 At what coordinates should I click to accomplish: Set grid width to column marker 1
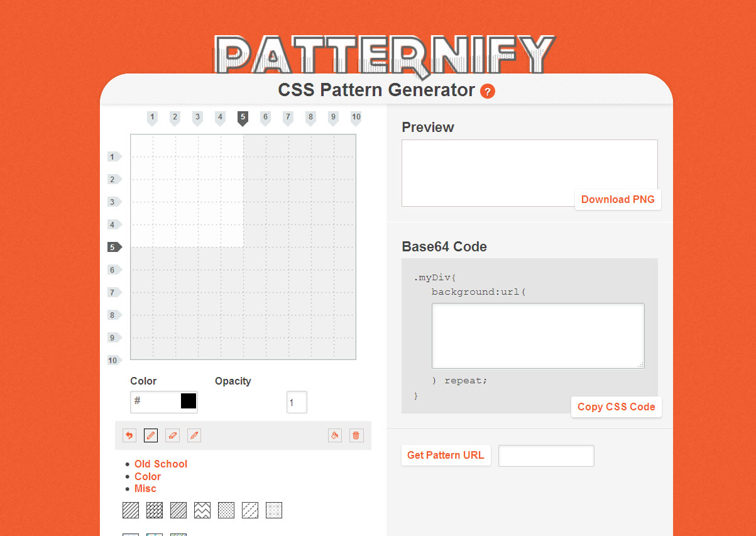point(152,118)
